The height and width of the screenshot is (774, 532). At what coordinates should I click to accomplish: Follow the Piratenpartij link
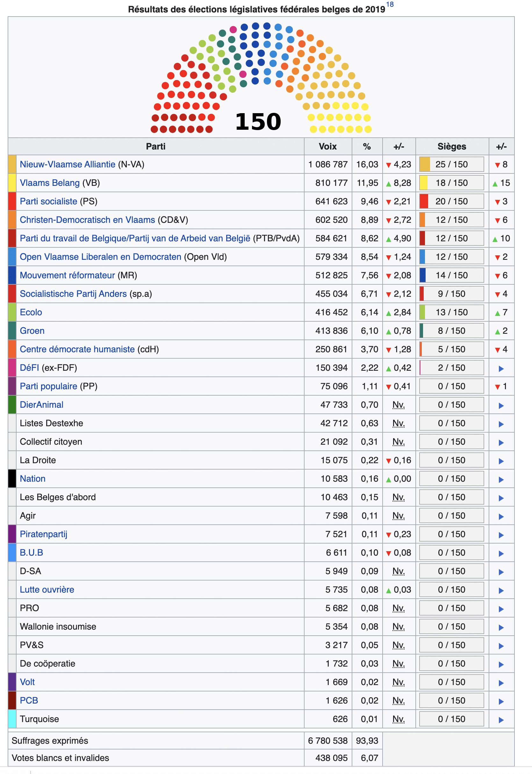click(44, 534)
